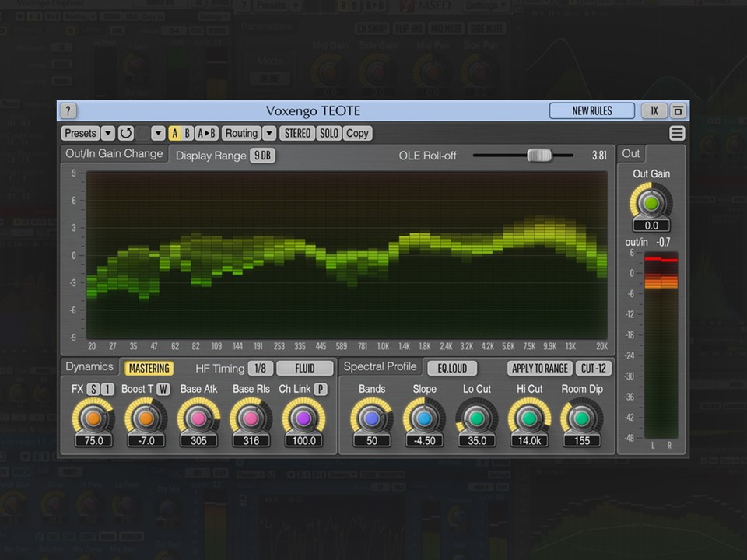Screen dimensions: 747x560
Task: Open the dropdown arrow left of A button
Action: pyautogui.click(x=158, y=133)
